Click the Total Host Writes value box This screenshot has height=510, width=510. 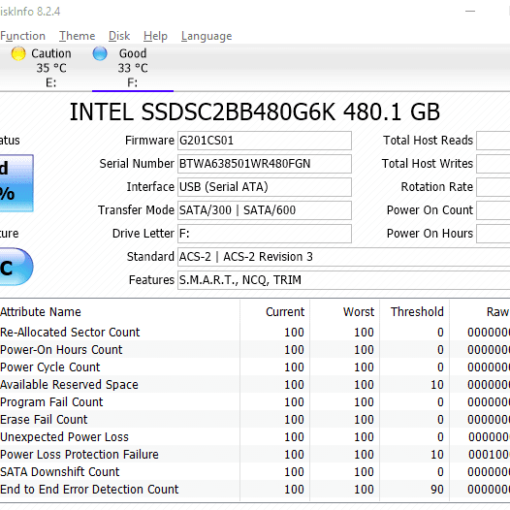[493, 164]
